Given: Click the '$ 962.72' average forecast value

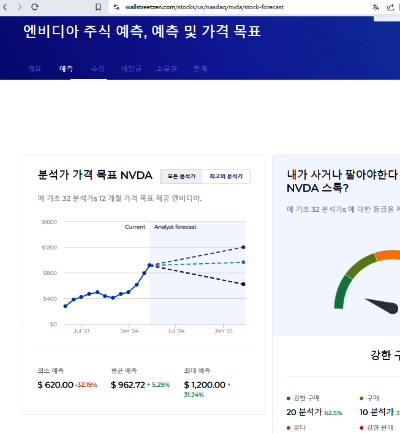Looking at the screenshot, I should (x=128, y=385).
